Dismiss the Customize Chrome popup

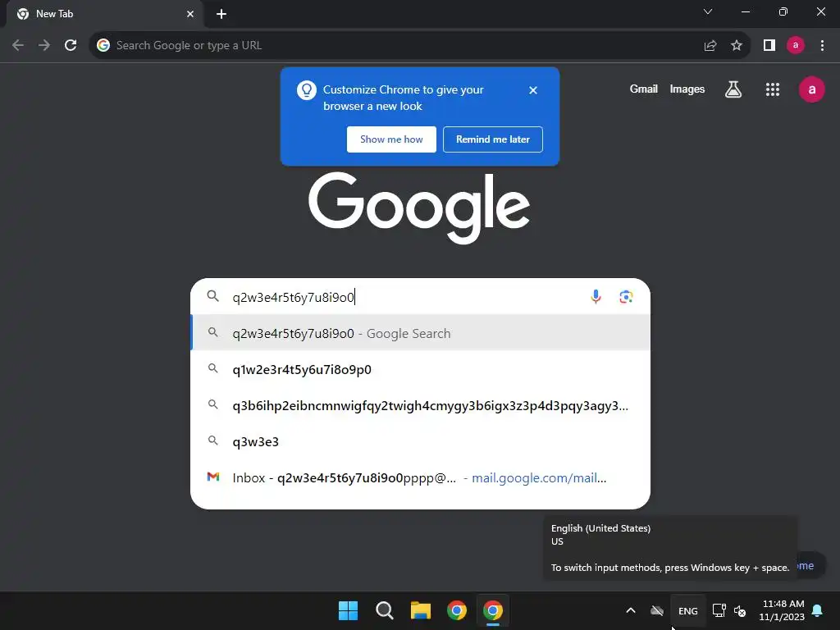tap(533, 90)
